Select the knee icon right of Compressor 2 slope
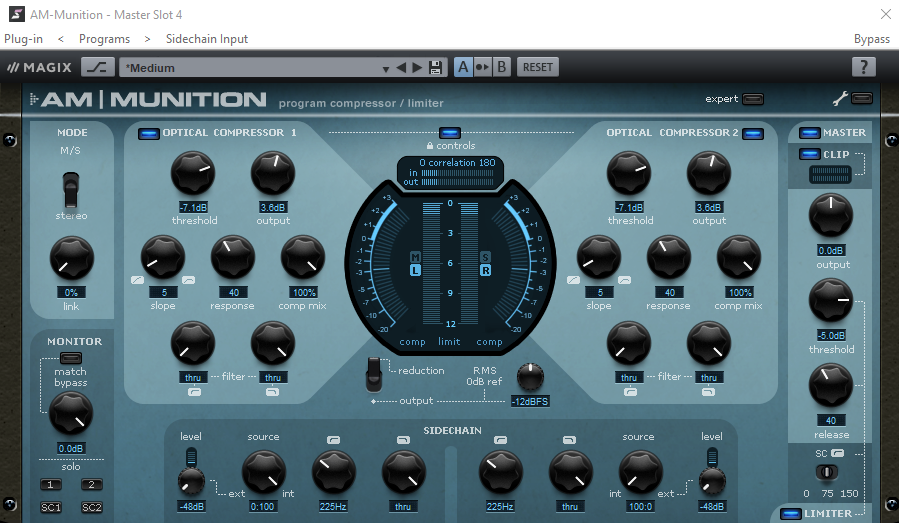 tap(624, 280)
